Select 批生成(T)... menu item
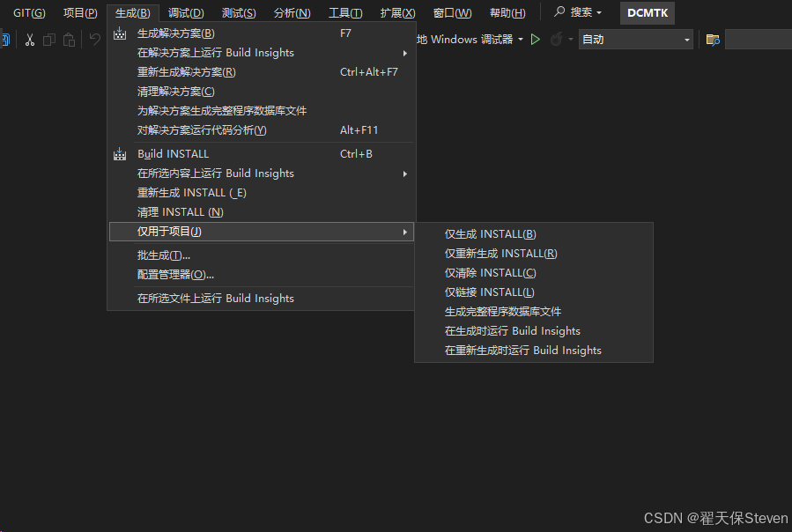Image resolution: width=792 pixels, height=532 pixels. [x=261, y=255]
